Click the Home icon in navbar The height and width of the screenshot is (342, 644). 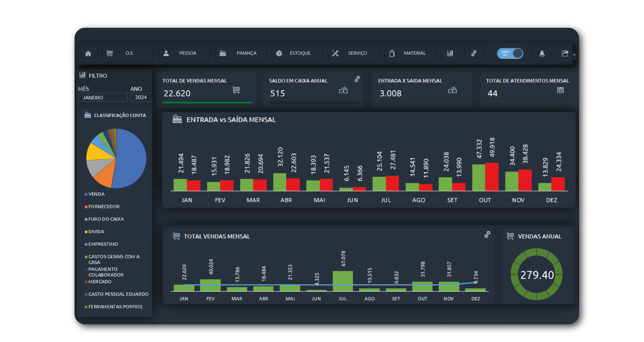pyautogui.click(x=88, y=53)
